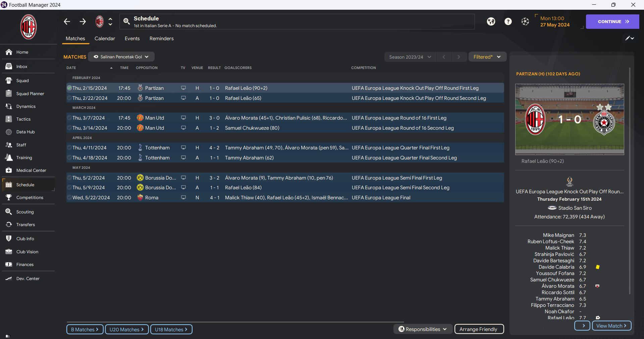
Task: Open Dev. Center
Action: pyautogui.click(x=28, y=278)
